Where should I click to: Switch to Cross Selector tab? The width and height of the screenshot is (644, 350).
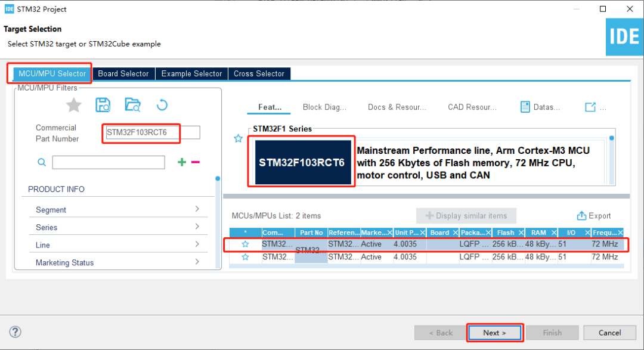(259, 73)
